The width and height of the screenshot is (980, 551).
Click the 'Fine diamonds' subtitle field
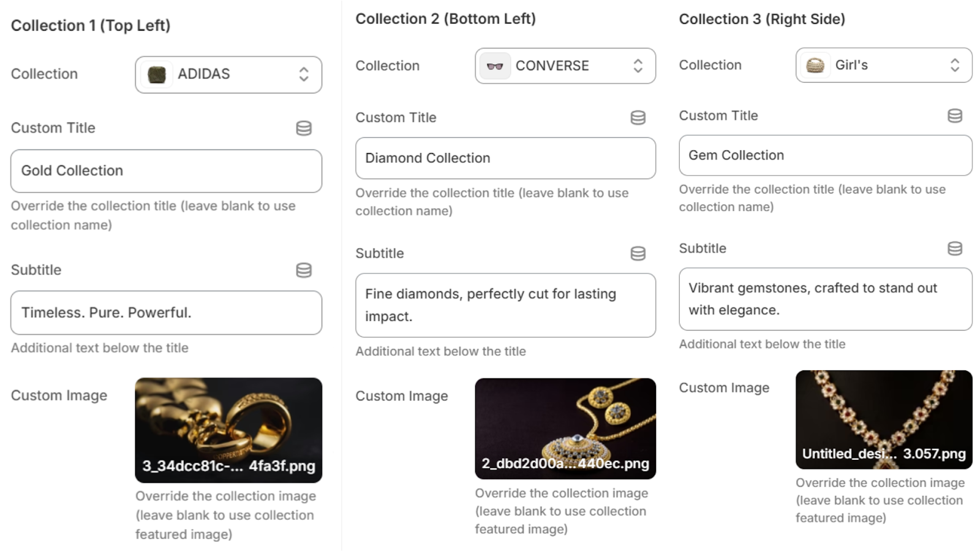pos(505,305)
